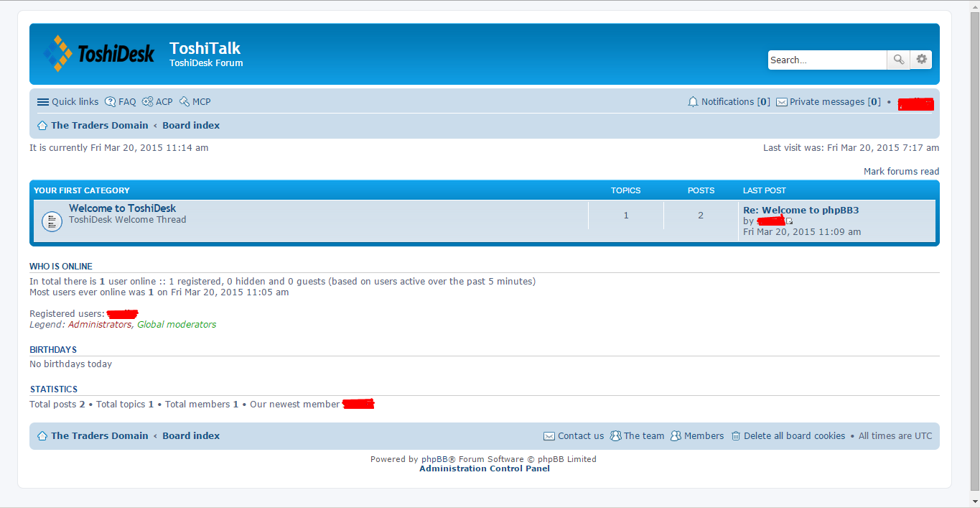Image resolution: width=980 pixels, height=508 pixels.
Task: Open Welcome to ToshiDesk forum
Action: coord(122,208)
